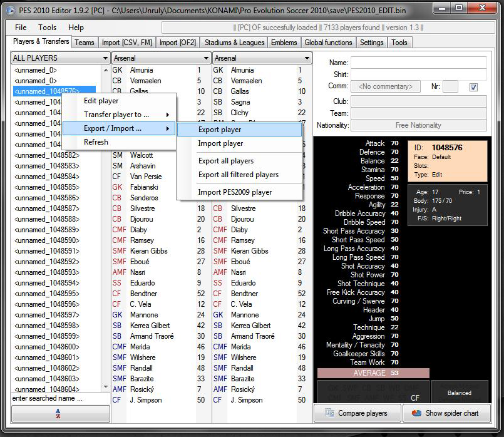Open the Tools menu in menu bar
The width and height of the screenshot is (504, 437).
(x=47, y=28)
